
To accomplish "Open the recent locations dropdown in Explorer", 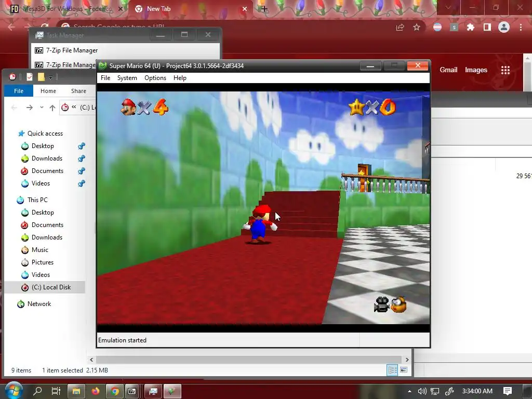I will [x=42, y=108].
